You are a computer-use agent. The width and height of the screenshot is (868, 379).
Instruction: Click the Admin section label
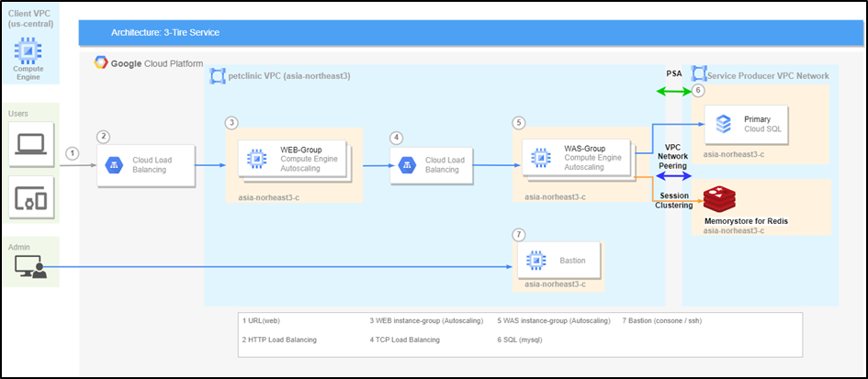[19, 247]
